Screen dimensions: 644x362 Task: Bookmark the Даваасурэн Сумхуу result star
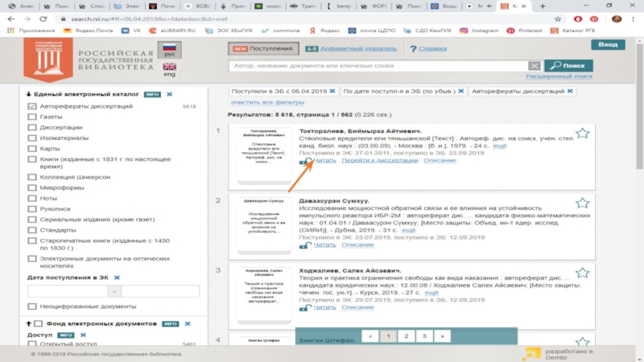coord(582,203)
